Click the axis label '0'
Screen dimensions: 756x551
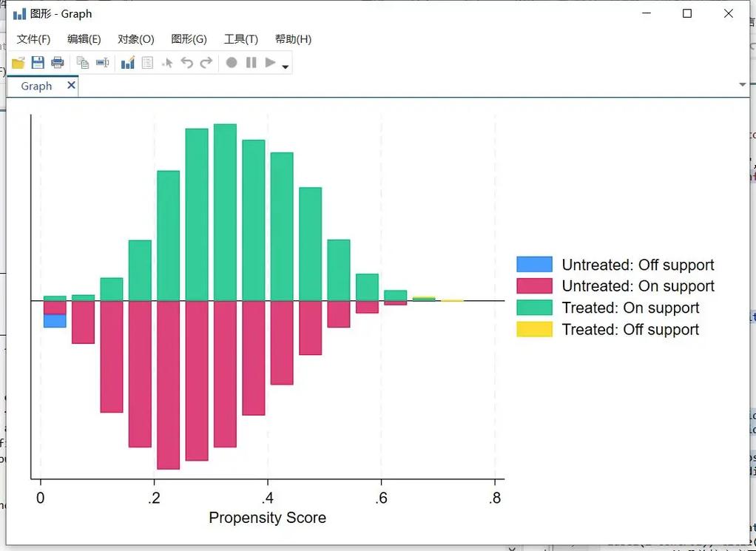[x=41, y=498]
